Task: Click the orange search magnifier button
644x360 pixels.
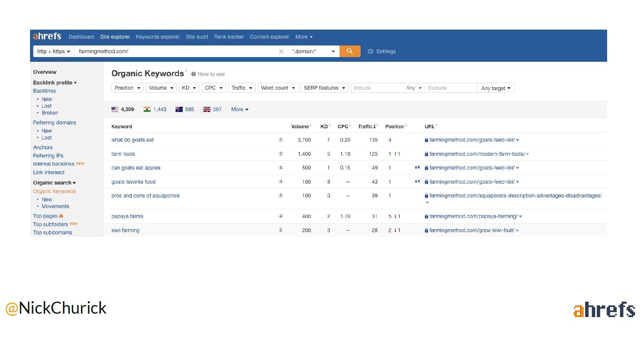Action: (x=349, y=51)
